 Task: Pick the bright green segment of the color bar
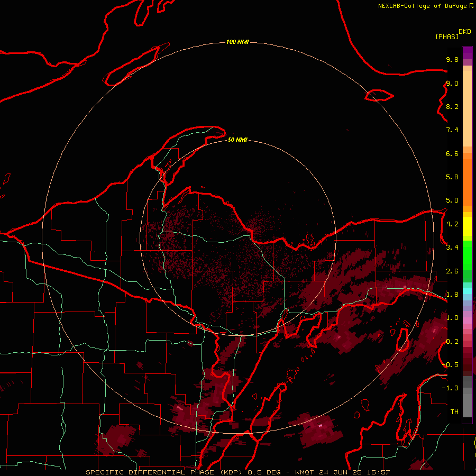[x=467, y=258]
